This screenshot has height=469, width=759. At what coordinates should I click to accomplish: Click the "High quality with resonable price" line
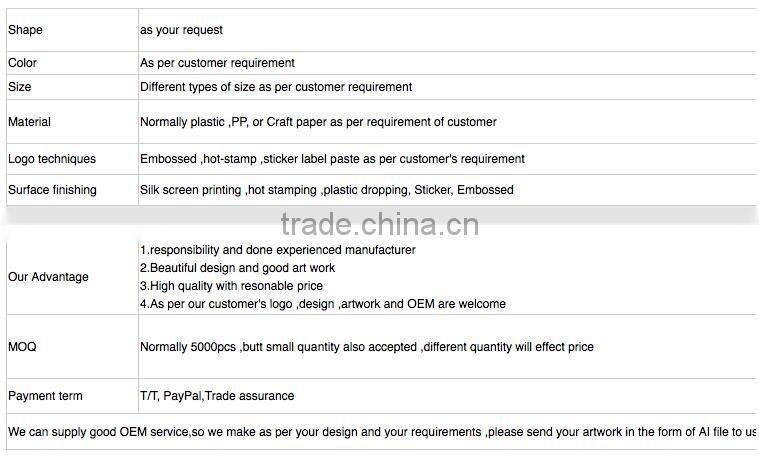231,286
